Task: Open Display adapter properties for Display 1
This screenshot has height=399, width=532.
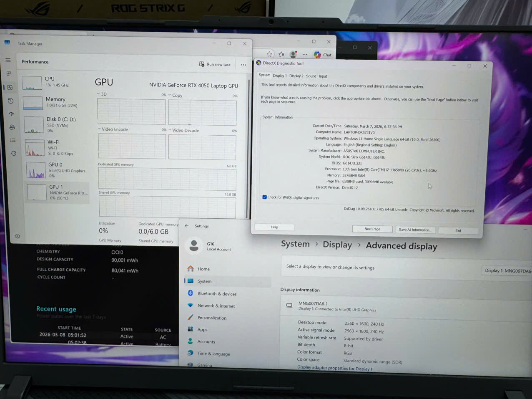Action: (x=335, y=368)
